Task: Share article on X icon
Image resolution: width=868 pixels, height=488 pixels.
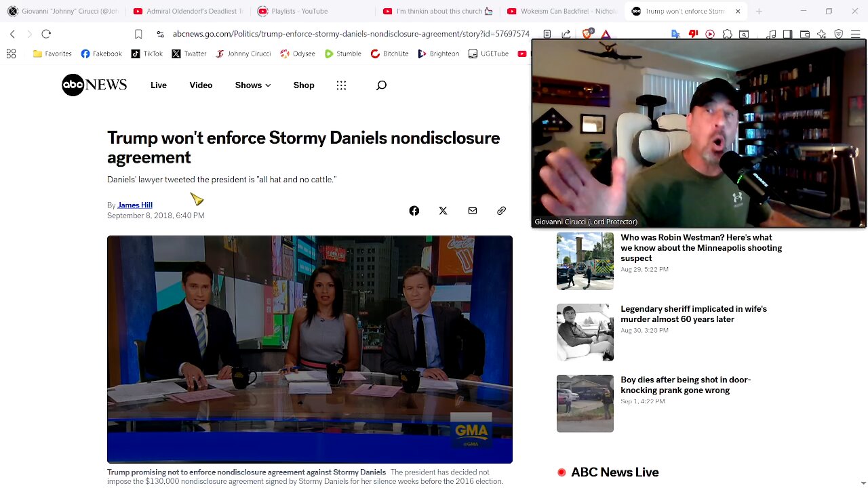Action: point(443,211)
